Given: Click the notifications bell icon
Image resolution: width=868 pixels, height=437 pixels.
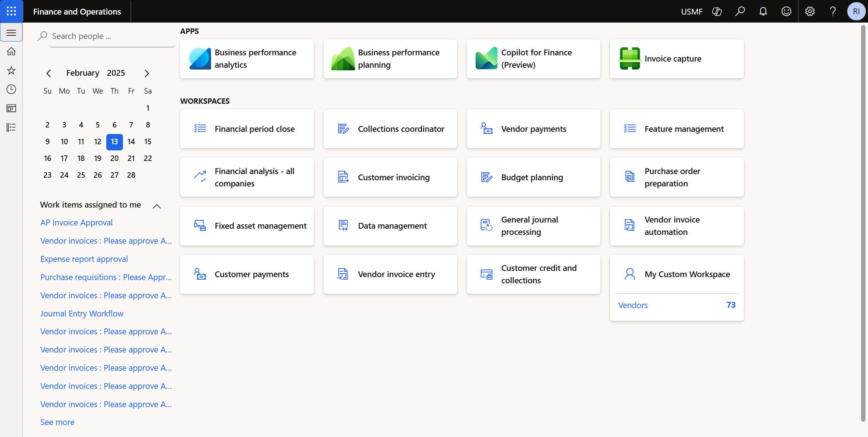Looking at the screenshot, I should click(x=763, y=11).
